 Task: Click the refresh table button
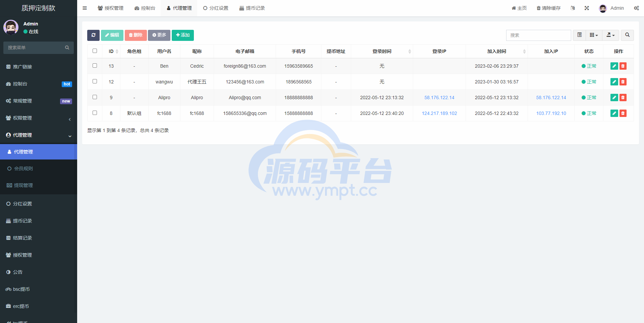[93, 35]
